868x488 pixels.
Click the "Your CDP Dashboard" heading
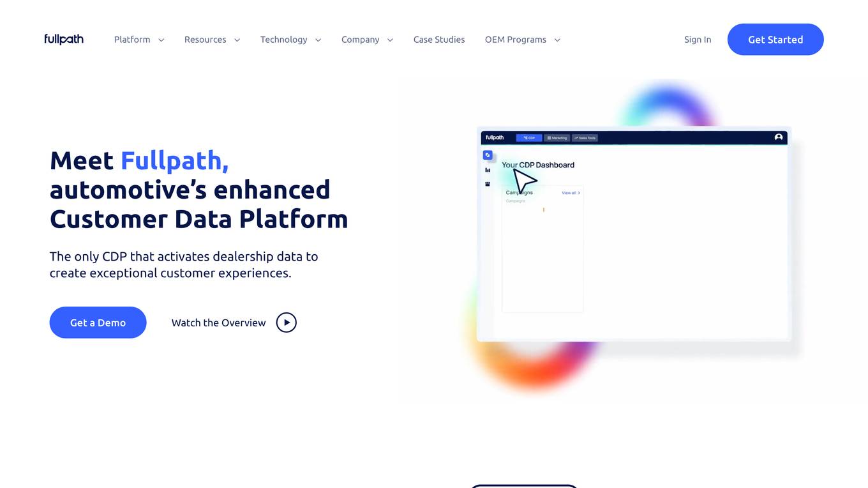pos(538,165)
